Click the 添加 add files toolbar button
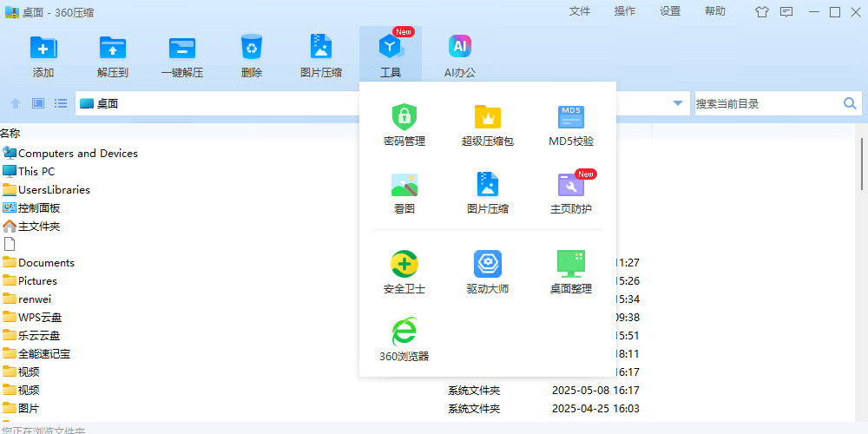 tap(43, 56)
